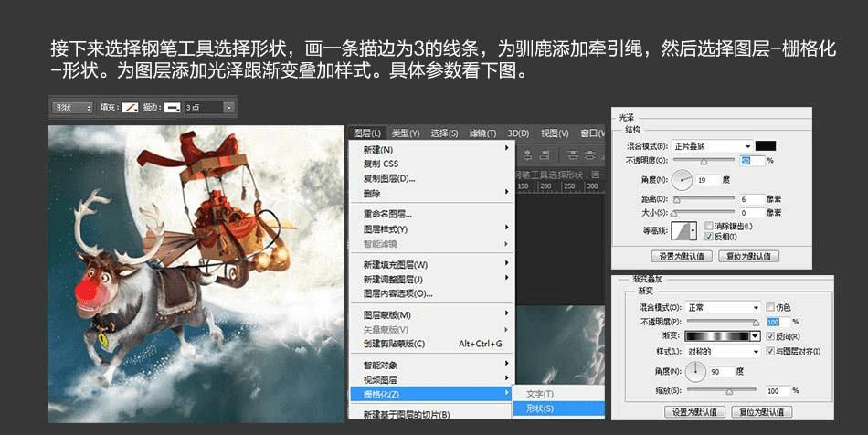The image size is (868, 435).
Task: Open the 样式 对称的 style dropdown
Action: (x=723, y=352)
